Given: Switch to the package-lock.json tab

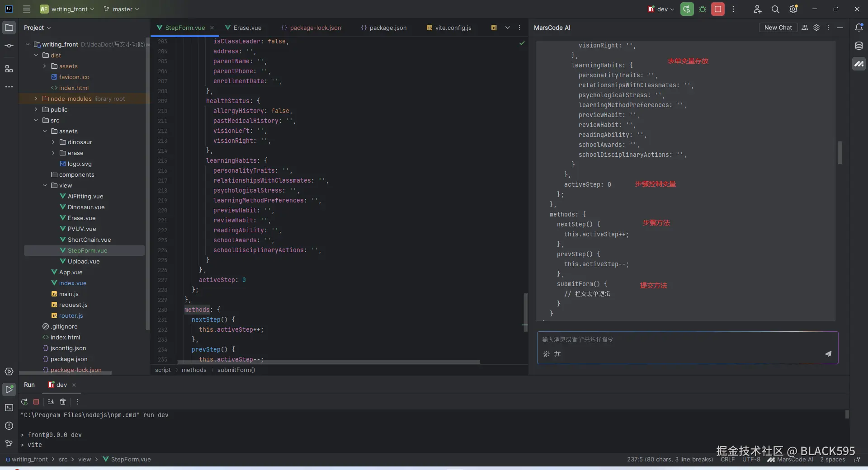Looking at the screenshot, I should [x=311, y=28].
